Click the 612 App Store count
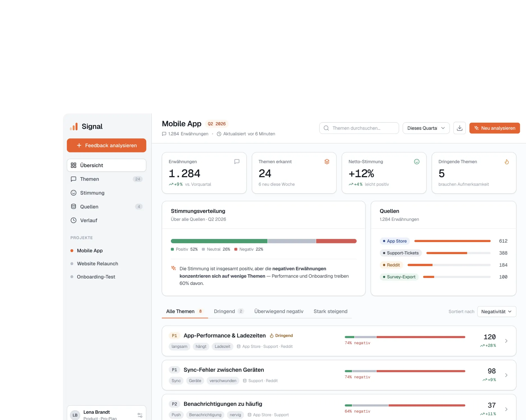The image size is (526, 420). tap(503, 241)
